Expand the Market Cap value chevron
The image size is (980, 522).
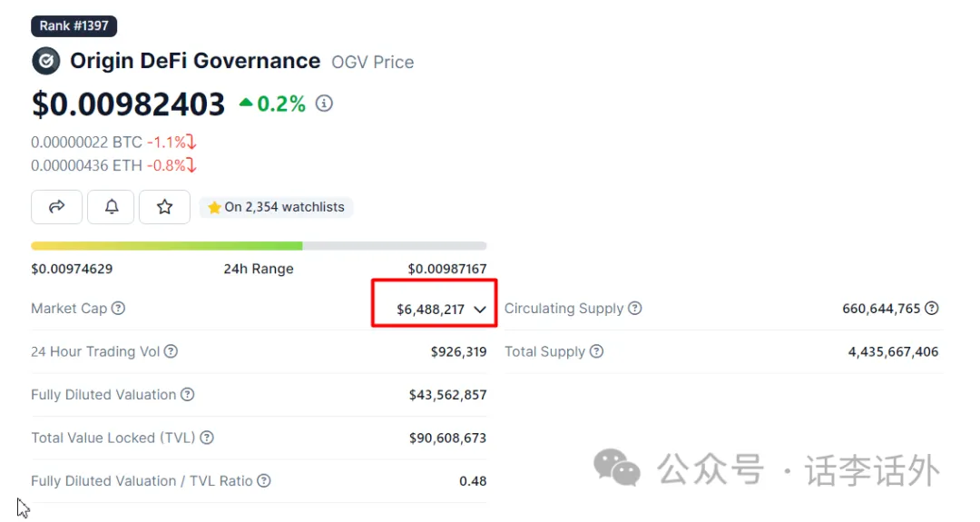tap(480, 310)
